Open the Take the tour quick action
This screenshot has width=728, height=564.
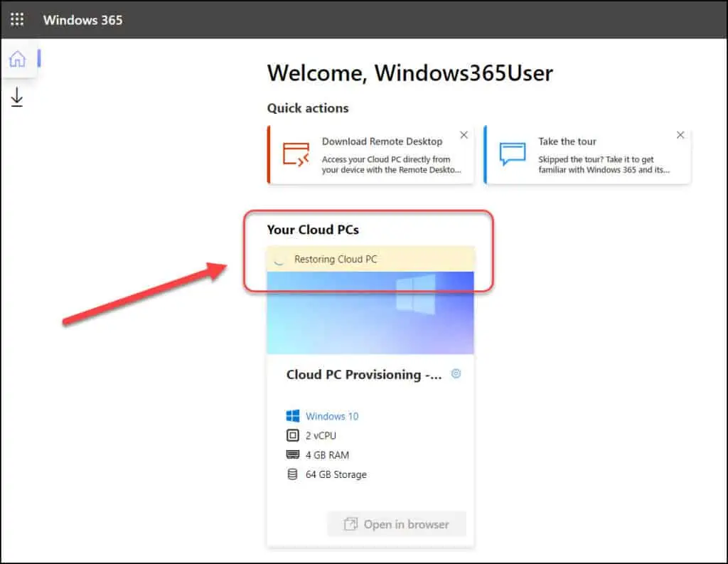pyautogui.click(x=587, y=155)
